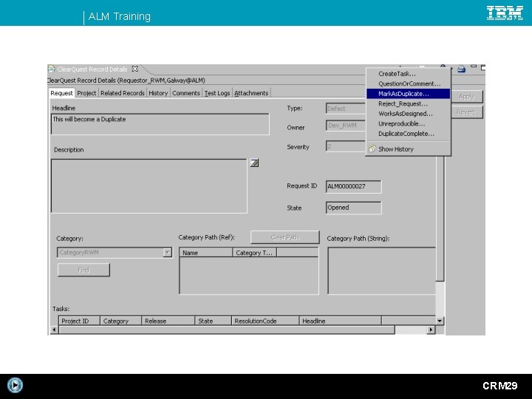This screenshot has width=532, height=399.
Task: Click the Name column header
Action: point(206,253)
